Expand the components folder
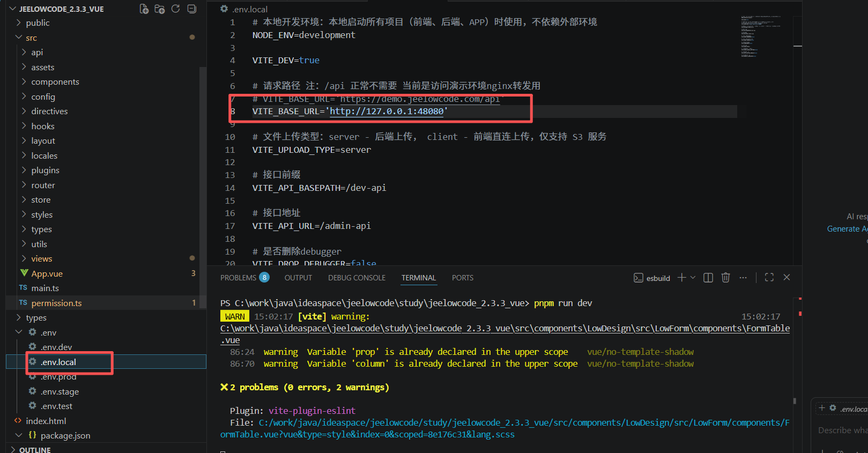Image resolution: width=868 pixels, height=453 pixels. click(x=55, y=82)
